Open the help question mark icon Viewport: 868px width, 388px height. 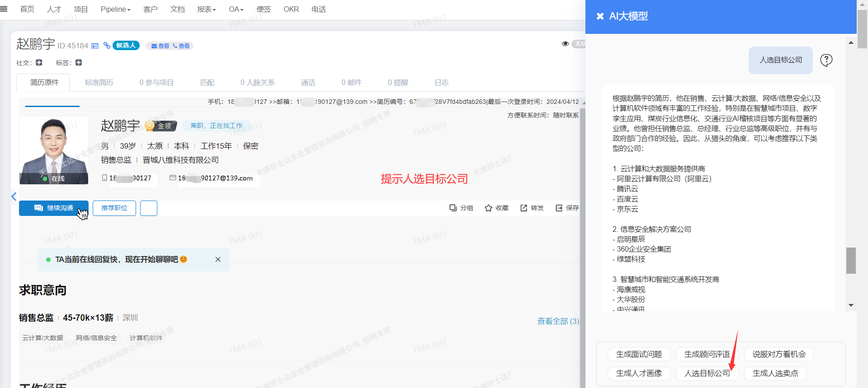point(826,60)
